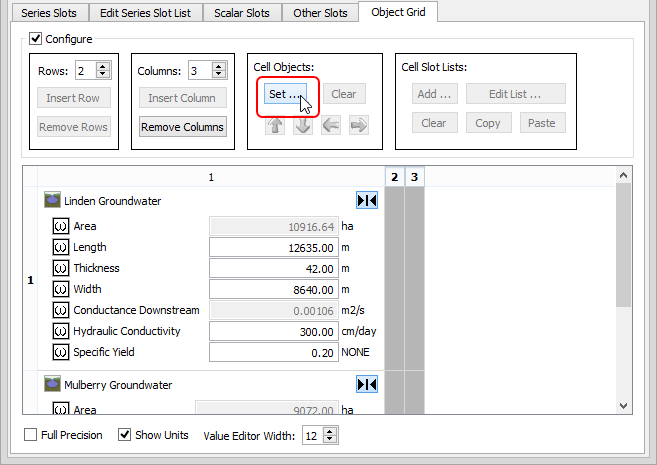Click the move cell up arrow icon
This screenshot has width=657, height=465.
coord(276,126)
